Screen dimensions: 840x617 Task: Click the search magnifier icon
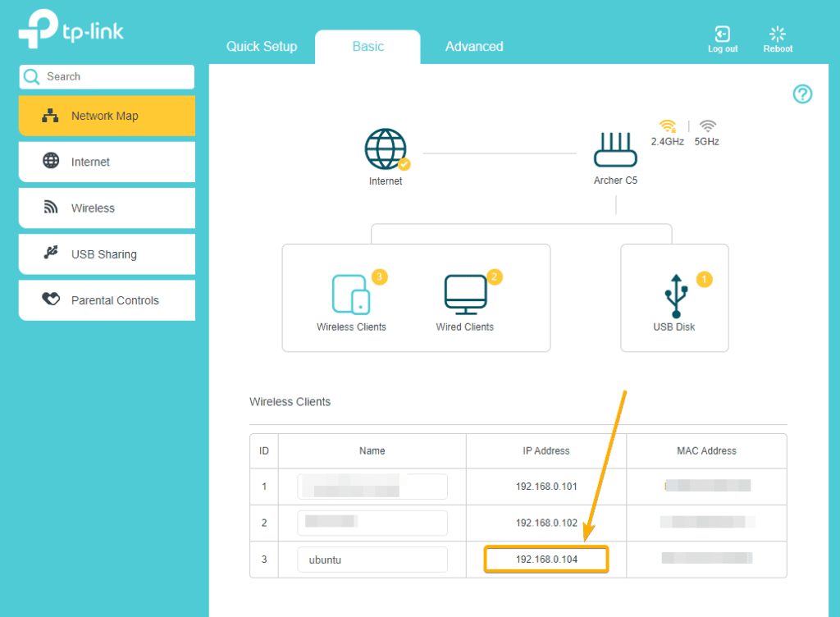coord(32,76)
